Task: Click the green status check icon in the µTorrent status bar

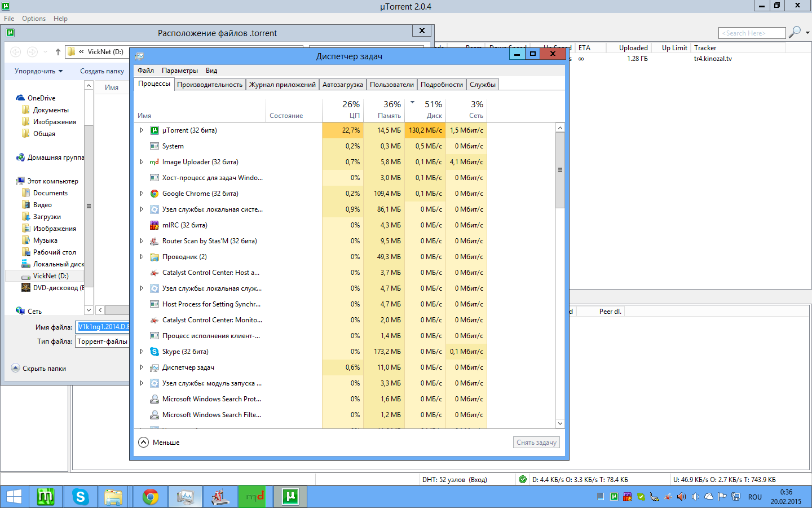Action: [523, 480]
